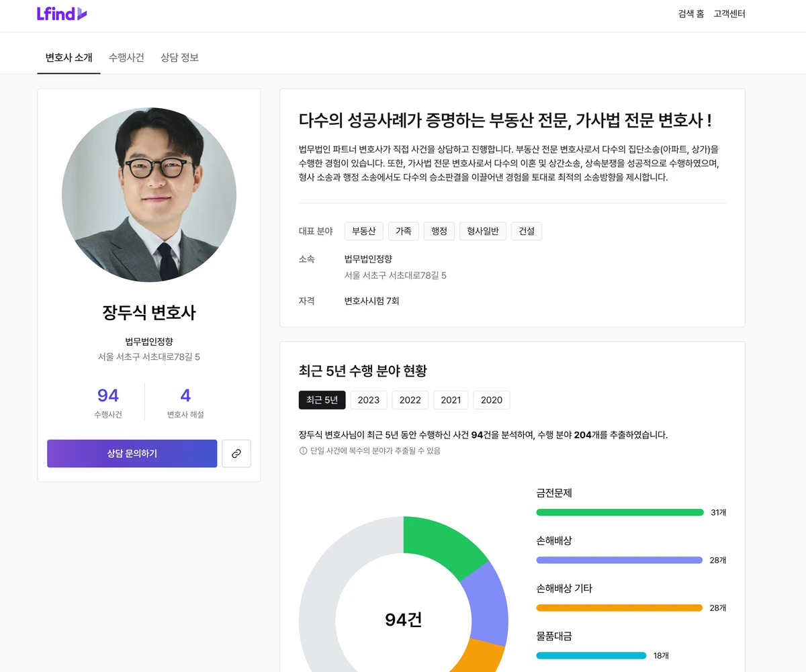Click the 18개 count for 물품대금
The width and height of the screenshot is (806, 672).
[x=661, y=655]
